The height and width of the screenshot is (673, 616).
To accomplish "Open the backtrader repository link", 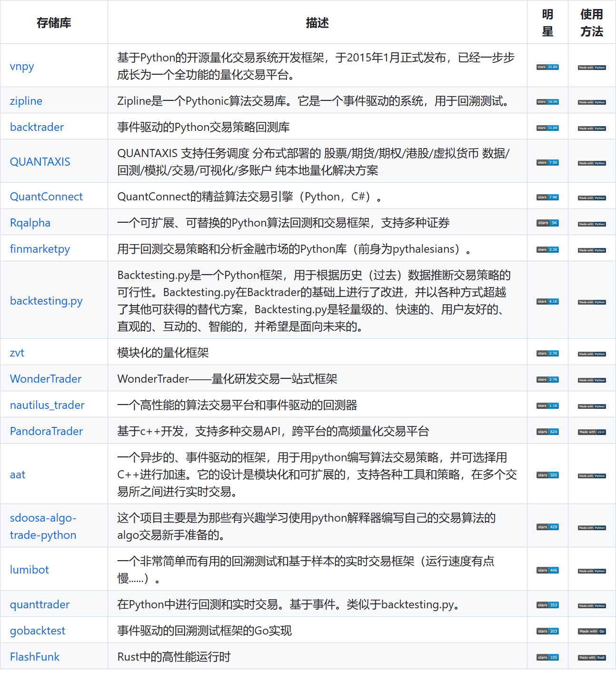I will 37,127.
